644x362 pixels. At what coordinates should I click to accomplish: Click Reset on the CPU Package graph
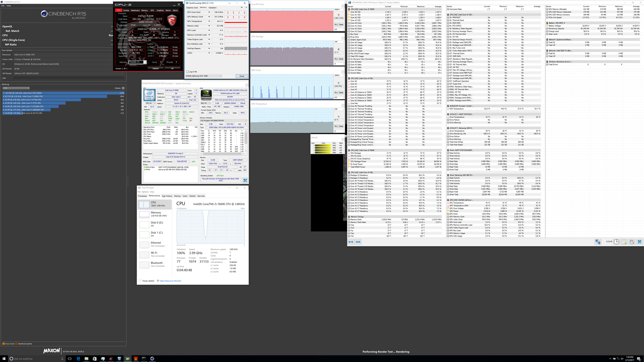point(341,59)
